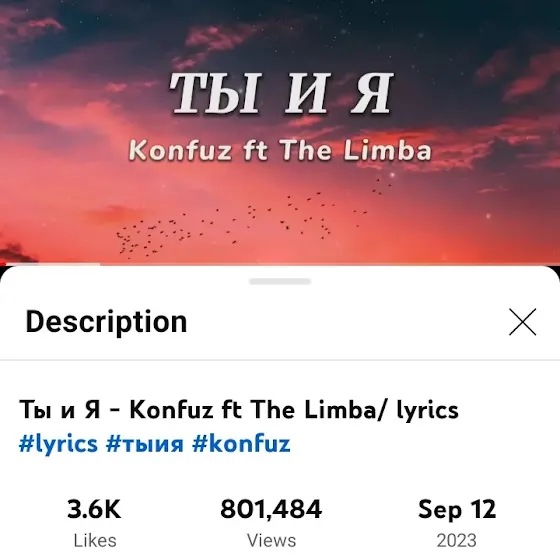
Task: Click the 2023 year label
Action: tap(457, 541)
